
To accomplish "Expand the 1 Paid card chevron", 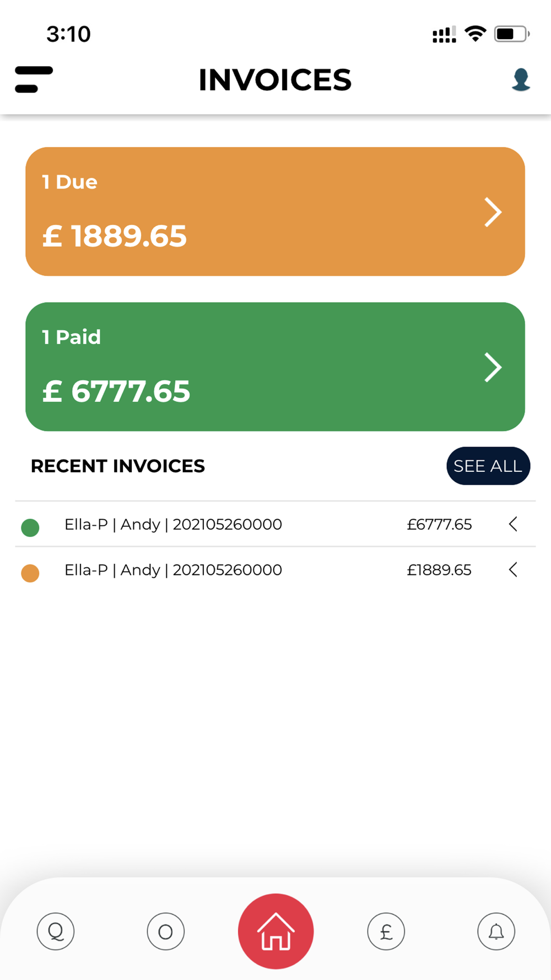I will point(493,367).
